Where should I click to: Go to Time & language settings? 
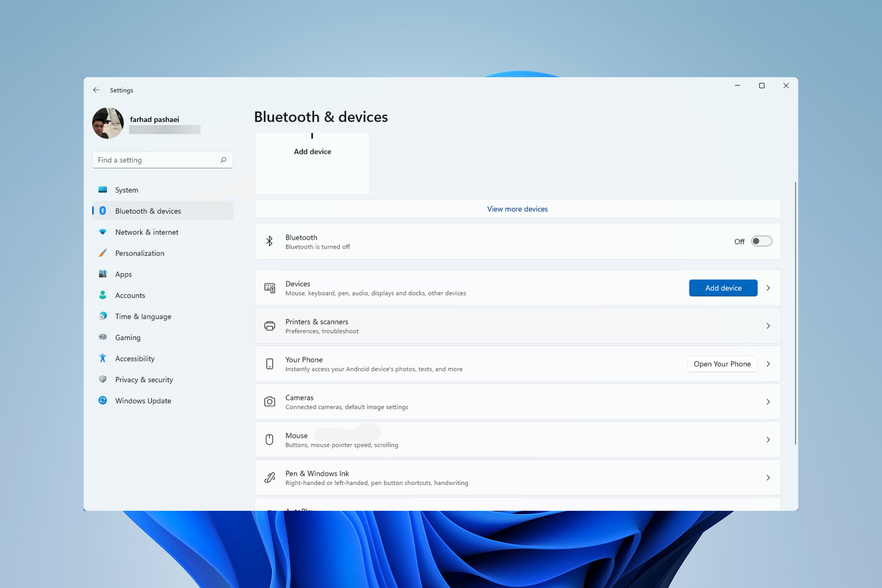pyautogui.click(x=143, y=317)
